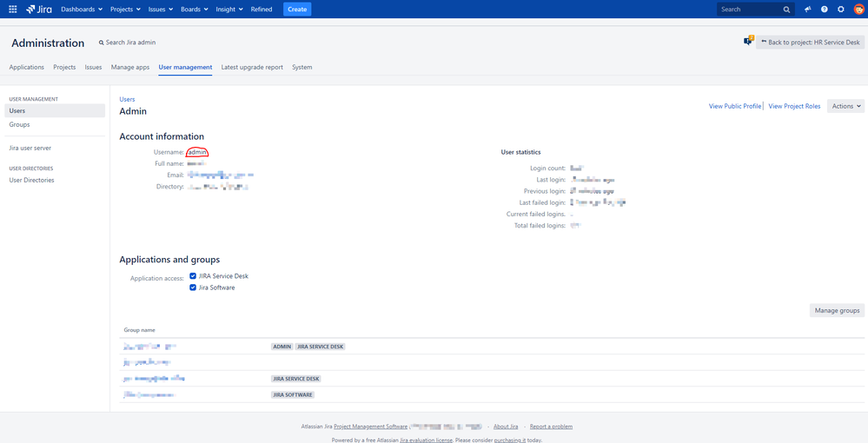Image resolution: width=868 pixels, height=443 pixels.
Task: Open the Refined menu item
Action: [x=262, y=10]
